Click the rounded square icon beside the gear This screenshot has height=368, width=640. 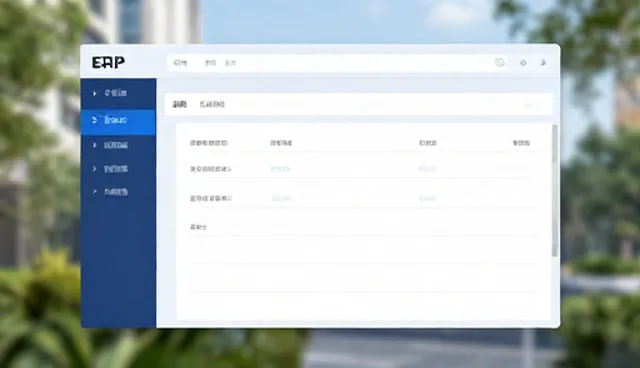click(x=500, y=62)
